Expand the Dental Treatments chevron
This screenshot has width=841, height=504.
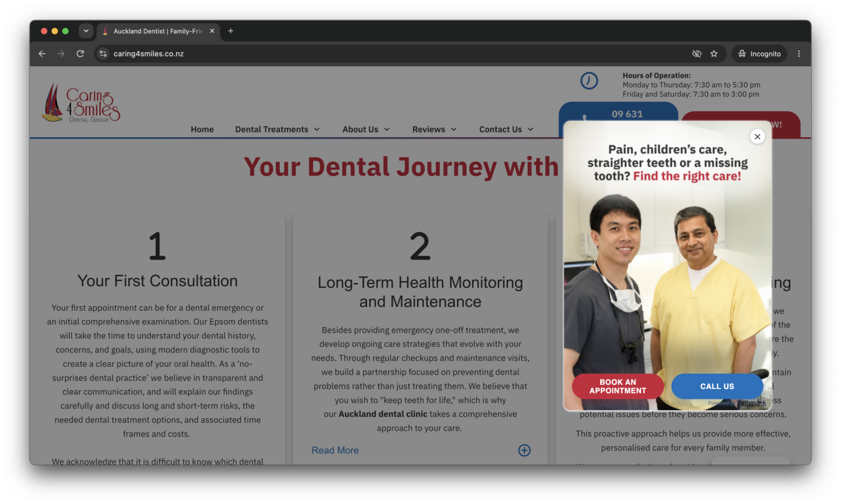pos(317,130)
